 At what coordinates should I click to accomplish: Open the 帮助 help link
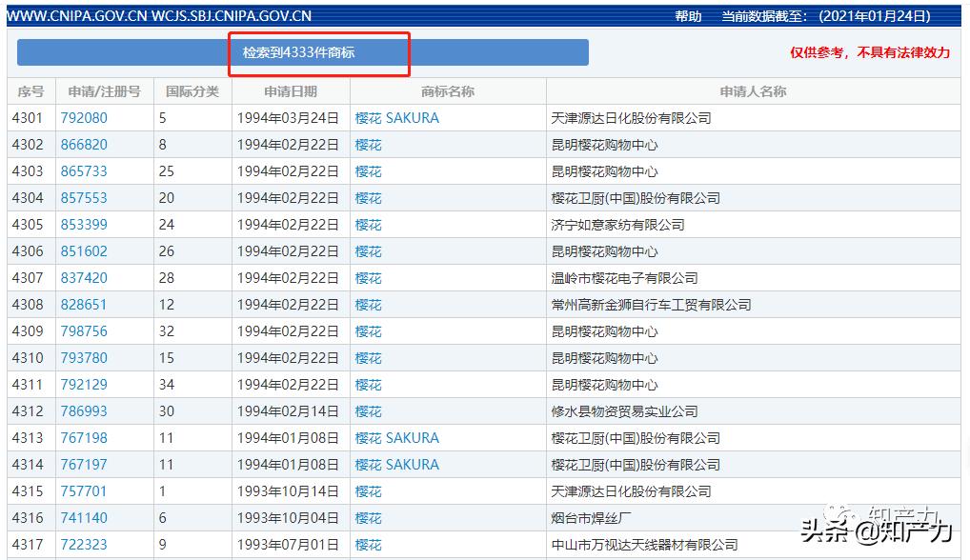tap(688, 16)
